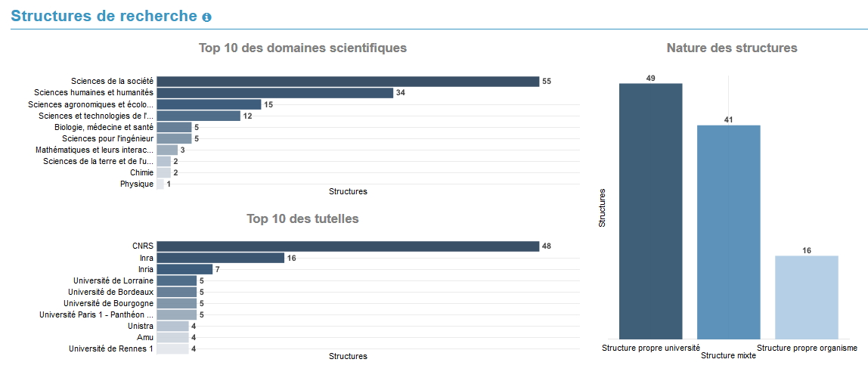The height and width of the screenshot is (381, 868).
Task: Click the Mathématiques et leurs interac... bar
Action: [x=167, y=150]
